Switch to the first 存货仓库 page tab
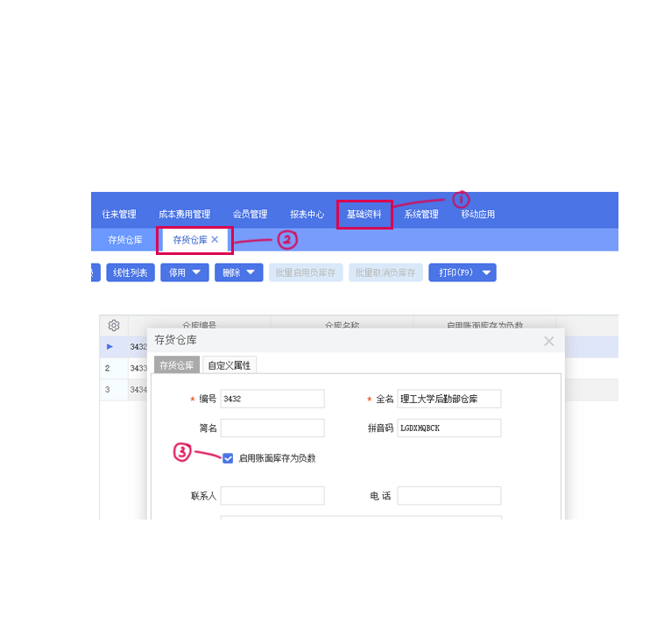Screen dimensions: 657x644 coord(125,239)
